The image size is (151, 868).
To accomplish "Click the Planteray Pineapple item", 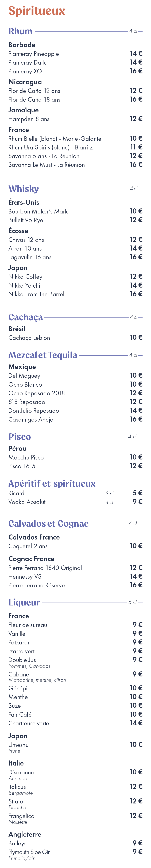I will (x=34, y=54).
